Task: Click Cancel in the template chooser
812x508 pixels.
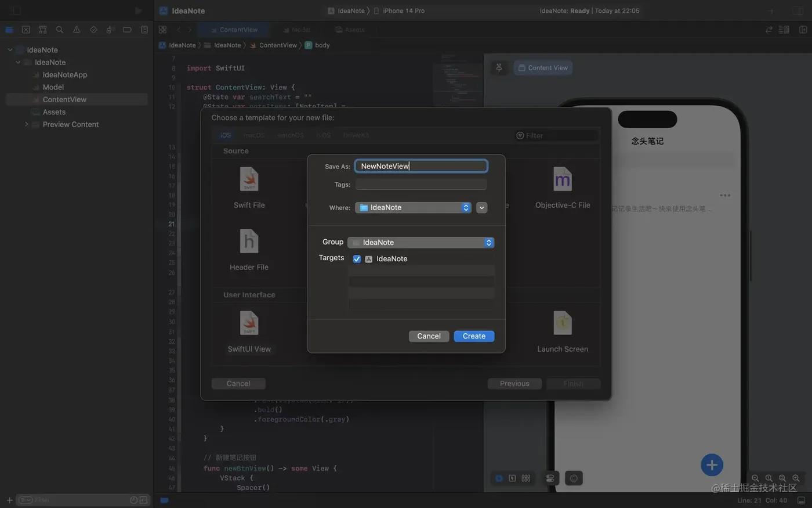Action: point(238,384)
